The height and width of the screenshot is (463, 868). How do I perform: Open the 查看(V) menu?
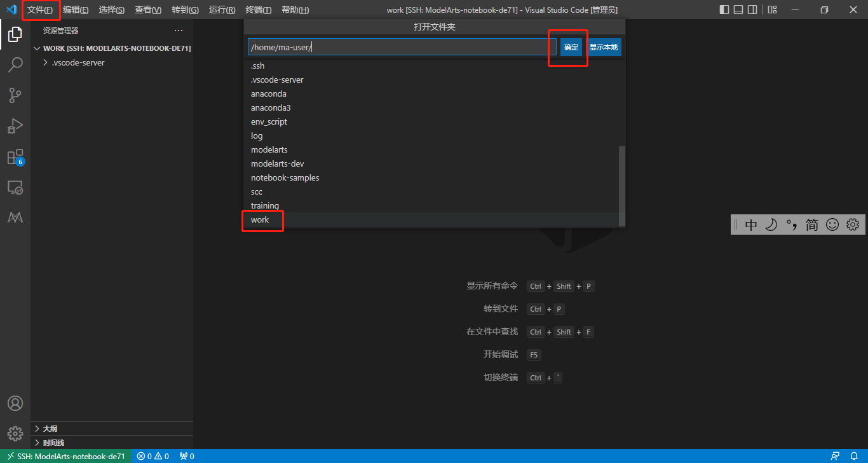point(148,10)
